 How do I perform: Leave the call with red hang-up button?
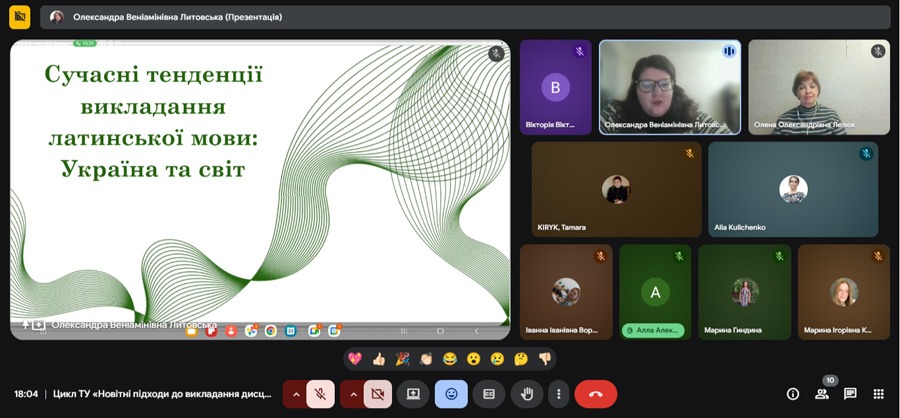point(596,394)
